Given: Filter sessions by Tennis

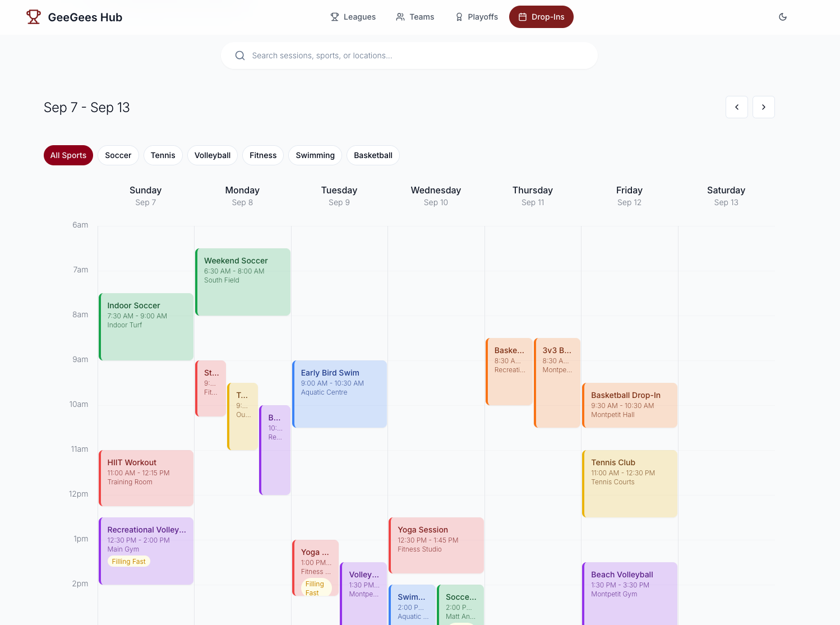Looking at the screenshot, I should click(x=163, y=155).
